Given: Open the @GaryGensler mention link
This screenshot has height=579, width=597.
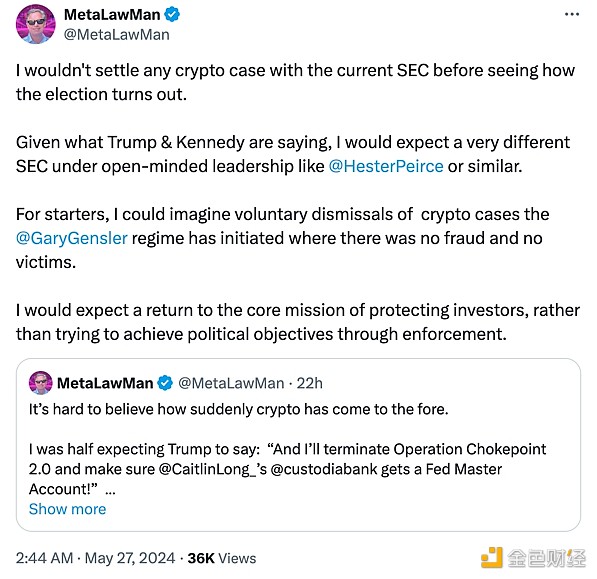Looking at the screenshot, I should click(x=72, y=238).
